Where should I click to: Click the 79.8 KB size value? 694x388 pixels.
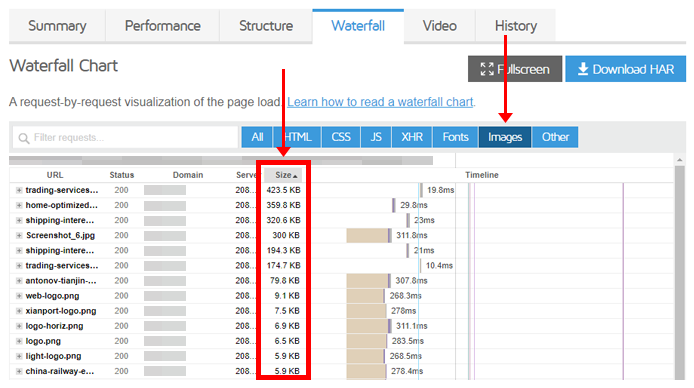[x=285, y=280]
